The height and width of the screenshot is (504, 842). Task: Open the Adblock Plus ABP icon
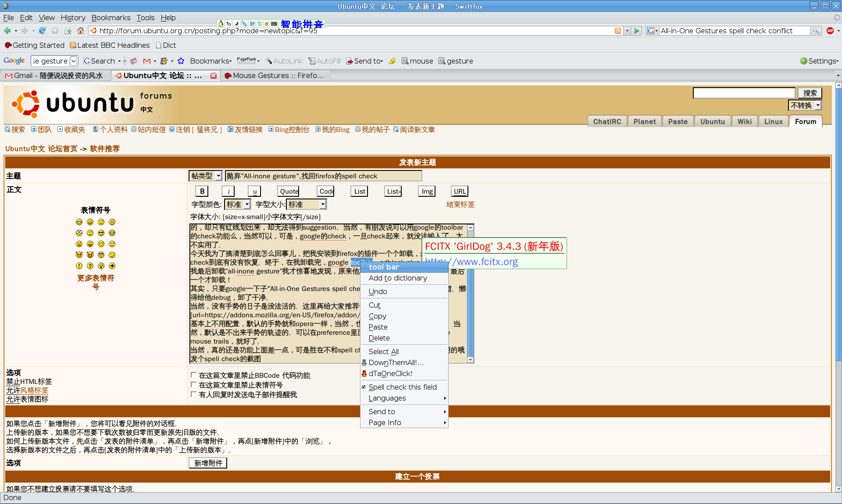click(830, 31)
